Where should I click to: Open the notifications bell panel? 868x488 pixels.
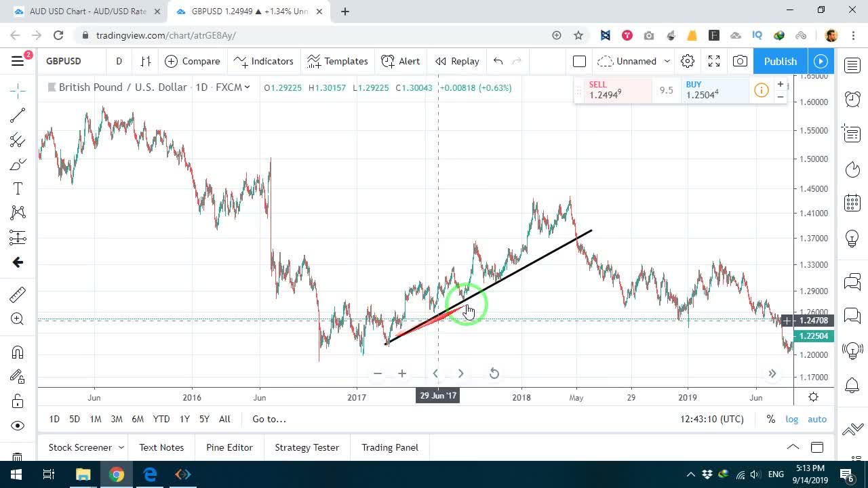click(852, 386)
